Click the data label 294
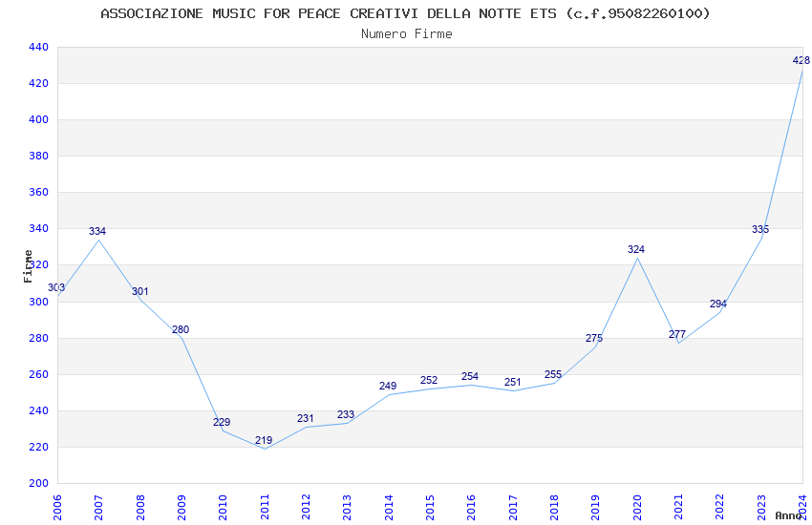 [x=718, y=304]
